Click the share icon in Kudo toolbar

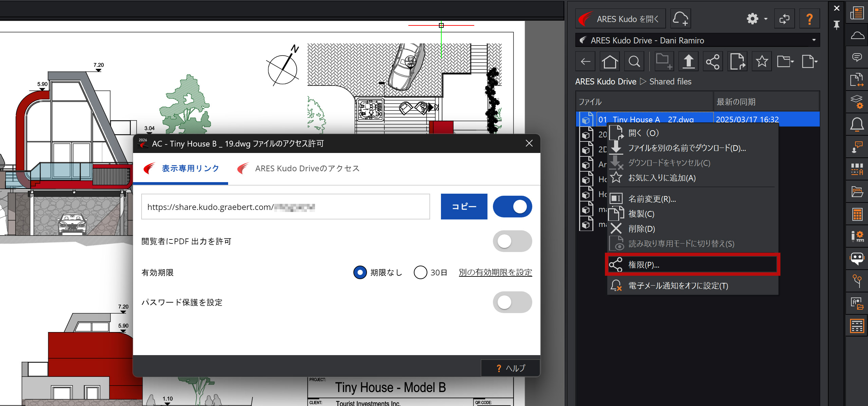[713, 61]
